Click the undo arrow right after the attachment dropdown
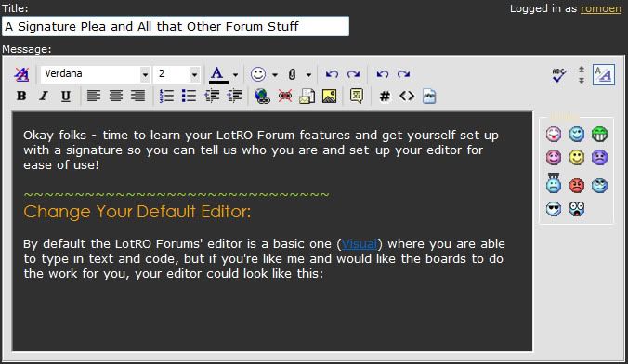This screenshot has width=628, height=364. point(332,74)
